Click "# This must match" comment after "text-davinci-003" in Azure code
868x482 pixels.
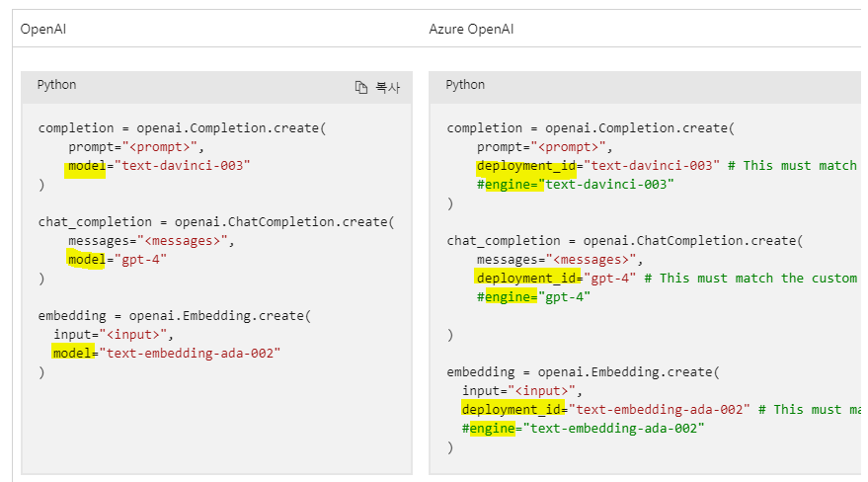[792, 166]
